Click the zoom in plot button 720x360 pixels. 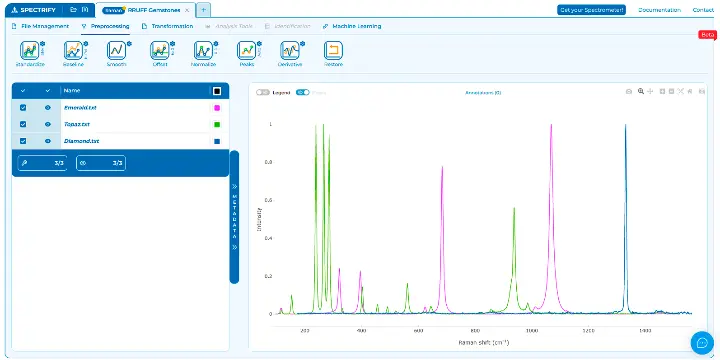[662, 92]
